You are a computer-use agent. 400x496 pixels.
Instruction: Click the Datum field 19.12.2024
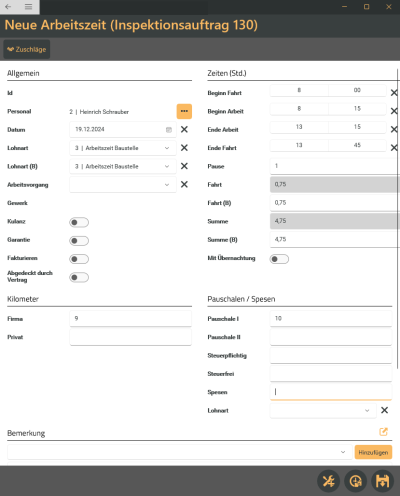point(123,129)
